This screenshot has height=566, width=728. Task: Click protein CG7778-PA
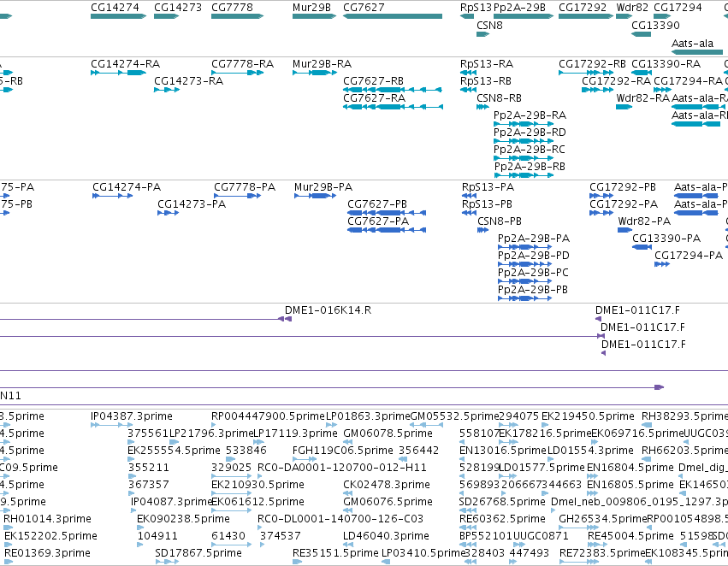[245, 187]
